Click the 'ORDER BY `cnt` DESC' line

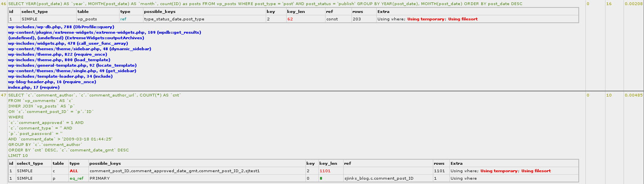68,150
